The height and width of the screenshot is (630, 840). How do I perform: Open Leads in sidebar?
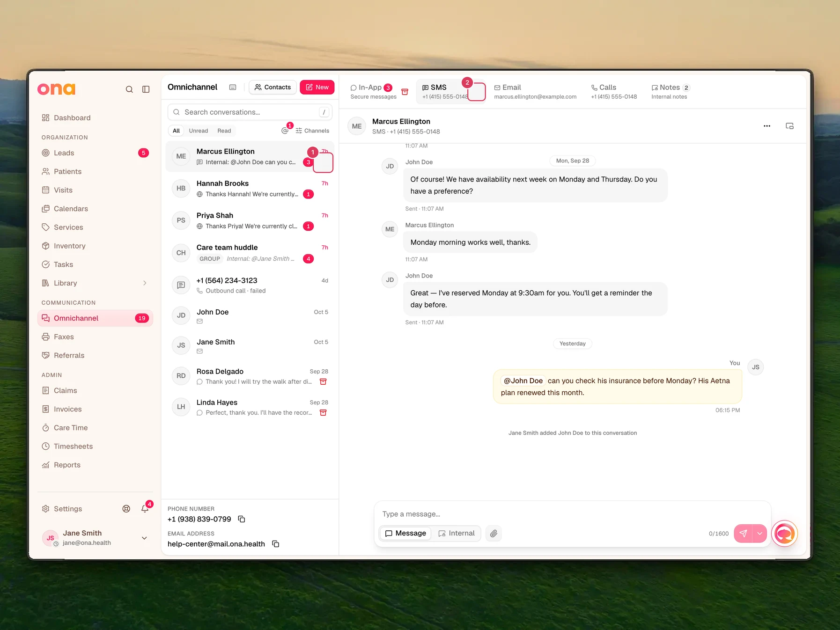[95, 153]
